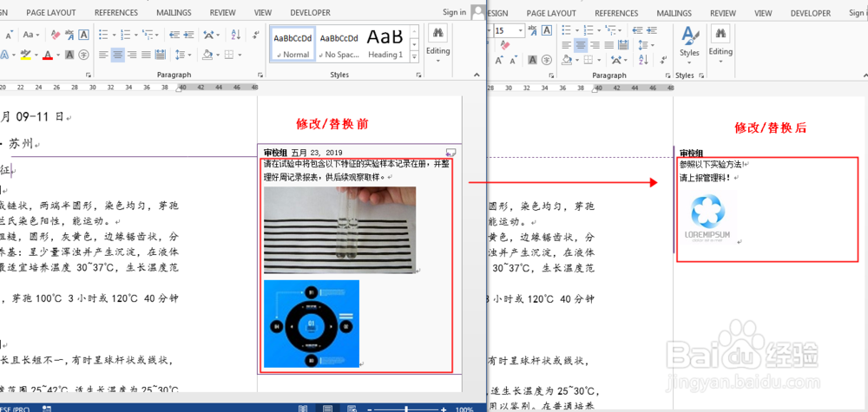This screenshot has width=868, height=412.
Task: Zoom in with plus button in status bar
Action: (x=444, y=409)
